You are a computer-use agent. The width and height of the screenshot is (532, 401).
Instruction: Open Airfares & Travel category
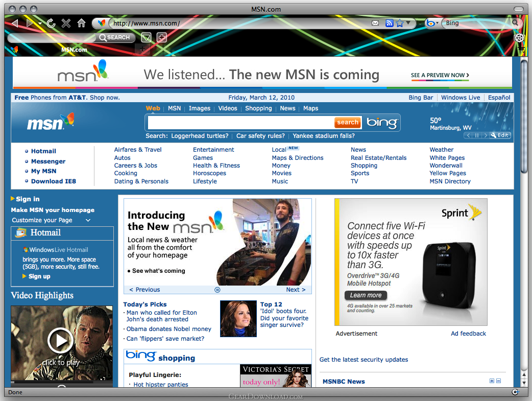pyautogui.click(x=138, y=150)
